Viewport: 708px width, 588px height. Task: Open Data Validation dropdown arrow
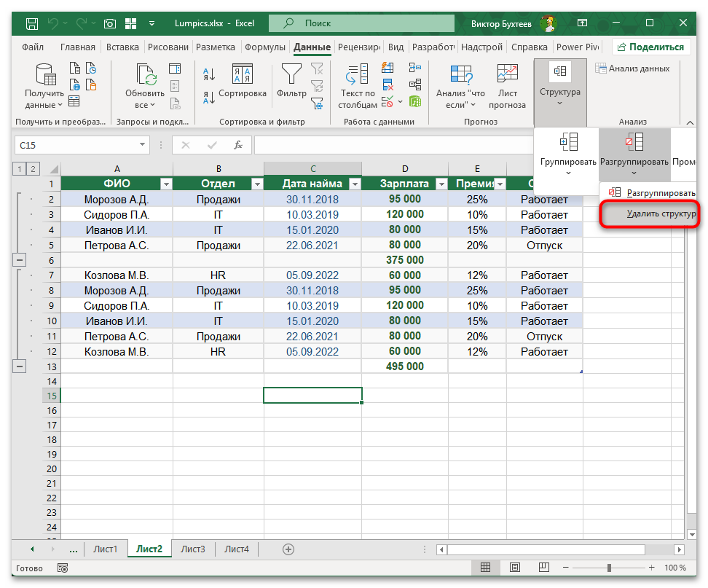click(x=400, y=101)
